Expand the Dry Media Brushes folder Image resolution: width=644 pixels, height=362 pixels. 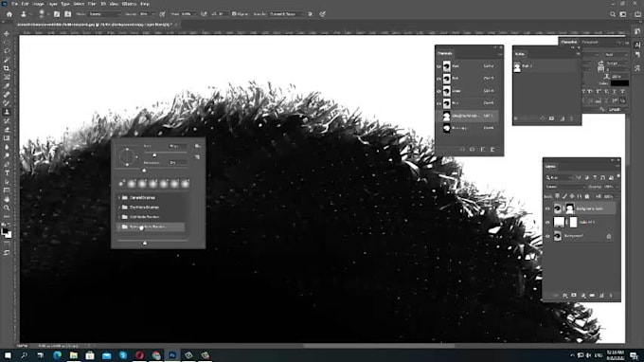[x=119, y=208]
